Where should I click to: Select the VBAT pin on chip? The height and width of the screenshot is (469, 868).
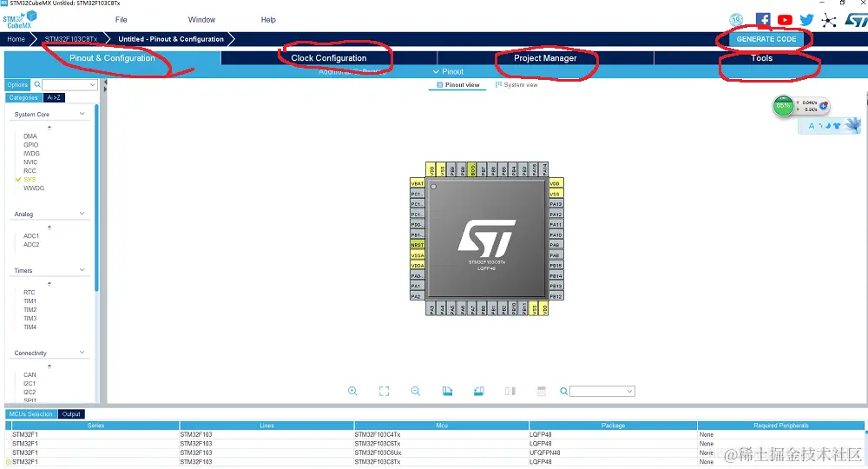click(417, 183)
